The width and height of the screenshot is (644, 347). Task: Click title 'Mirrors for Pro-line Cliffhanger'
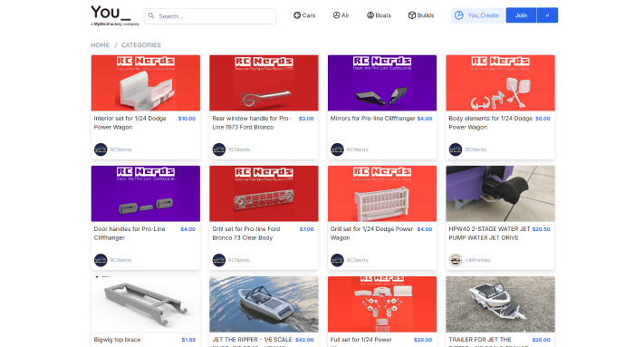click(373, 119)
